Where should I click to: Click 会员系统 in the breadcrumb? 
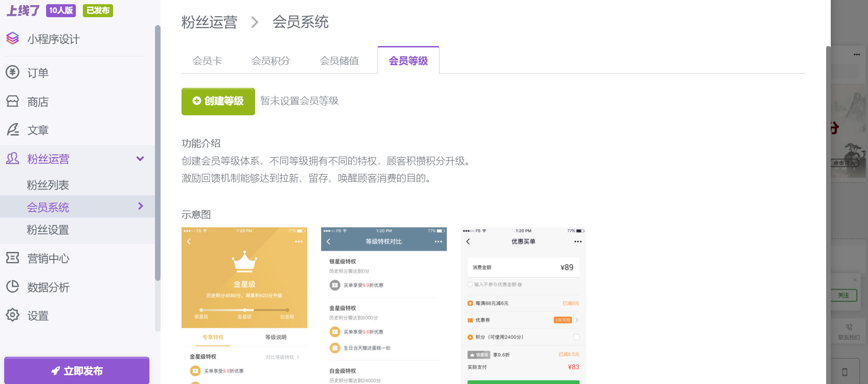[301, 22]
